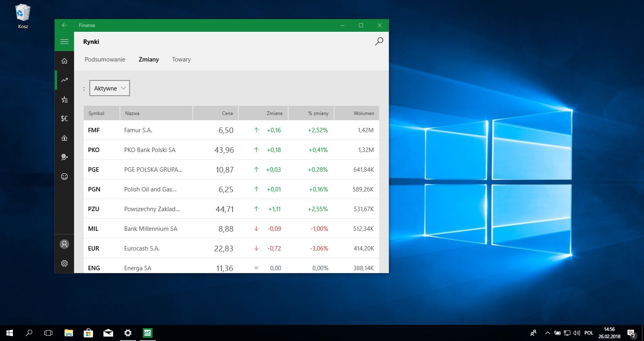Open the Finanse settings gear icon
This screenshot has width=644, height=341.
click(x=64, y=263)
